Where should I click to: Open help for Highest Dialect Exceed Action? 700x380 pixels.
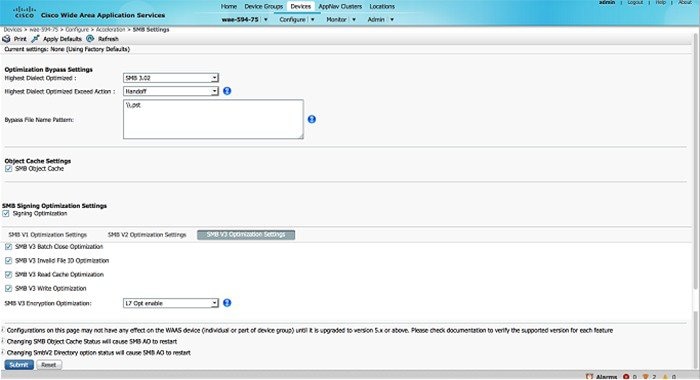coord(227,91)
